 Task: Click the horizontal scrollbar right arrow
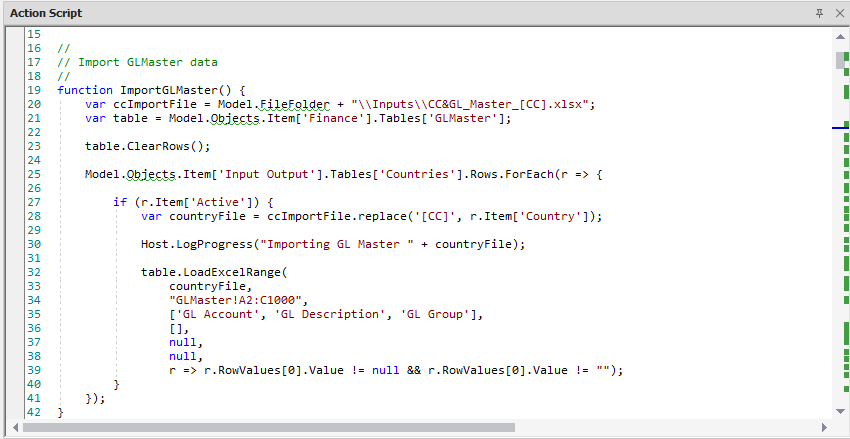pyautogui.click(x=825, y=427)
